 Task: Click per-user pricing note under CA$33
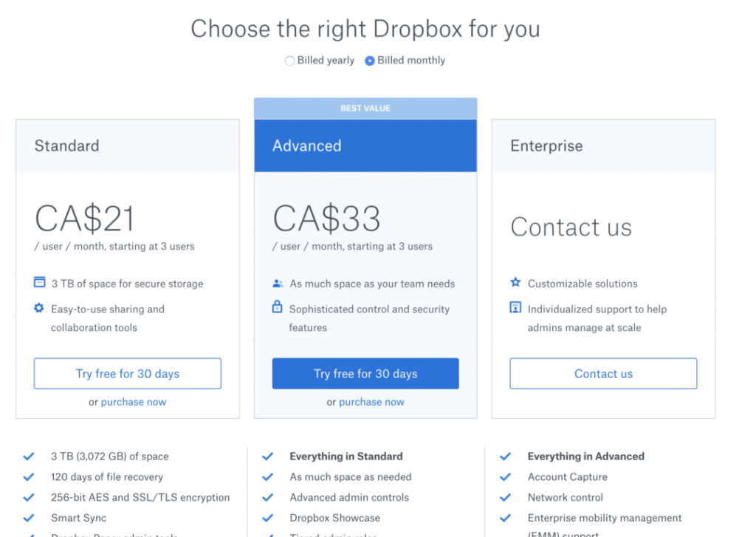point(352,247)
